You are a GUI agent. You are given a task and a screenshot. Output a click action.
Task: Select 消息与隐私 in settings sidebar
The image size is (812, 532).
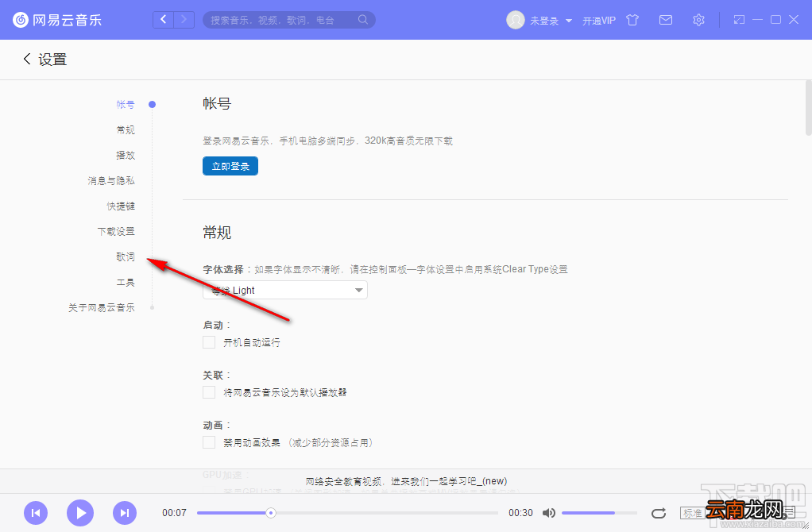110,180
